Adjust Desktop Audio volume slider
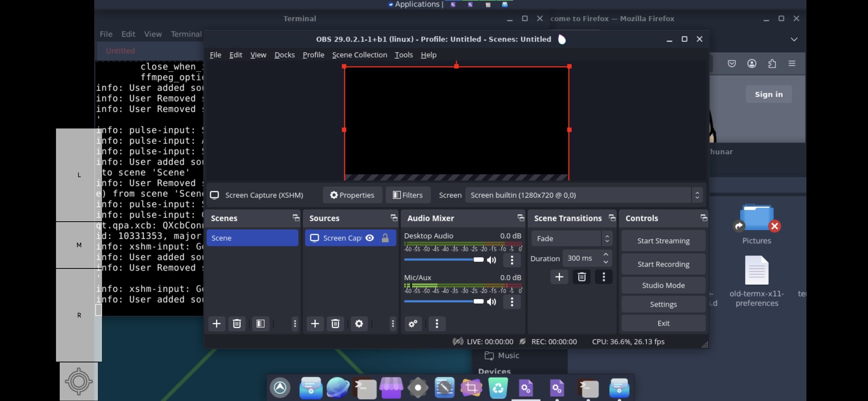868x401 pixels. (x=444, y=260)
